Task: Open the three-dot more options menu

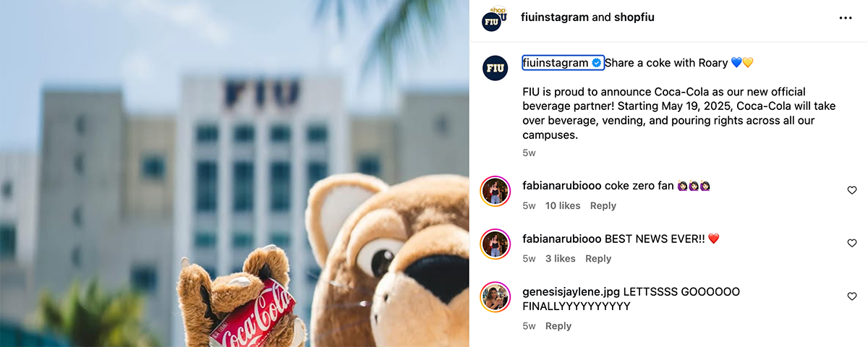Action: tap(846, 18)
